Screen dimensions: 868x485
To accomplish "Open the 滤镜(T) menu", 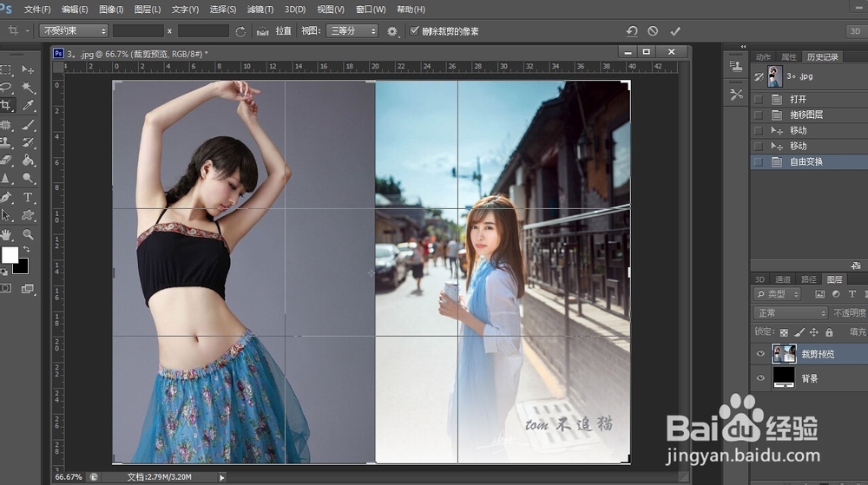I will (260, 10).
